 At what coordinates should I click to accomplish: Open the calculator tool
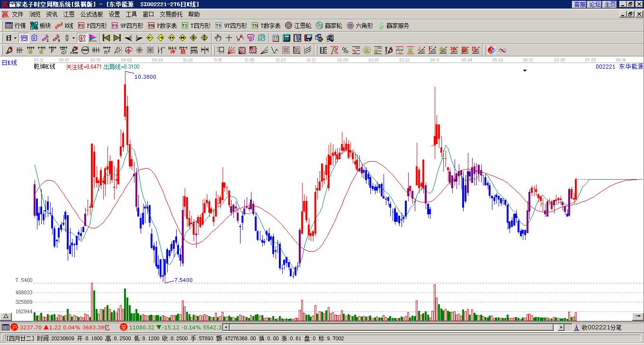coord(286,38)
